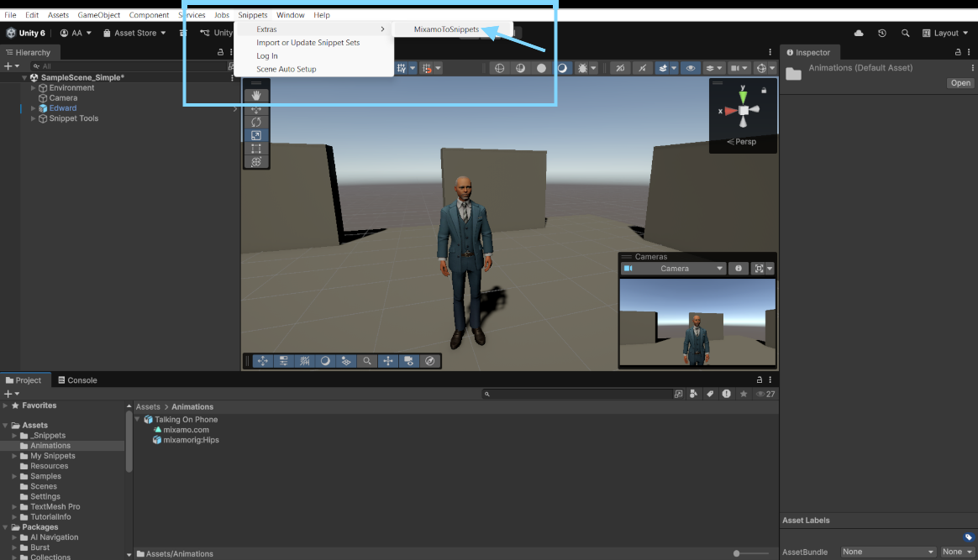
Task: Click the Open button in Inspector
Action: click(960, 83)
